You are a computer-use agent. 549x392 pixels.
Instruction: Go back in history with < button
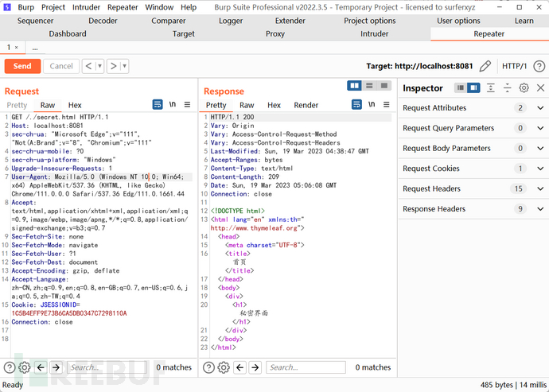click(88, 66)
